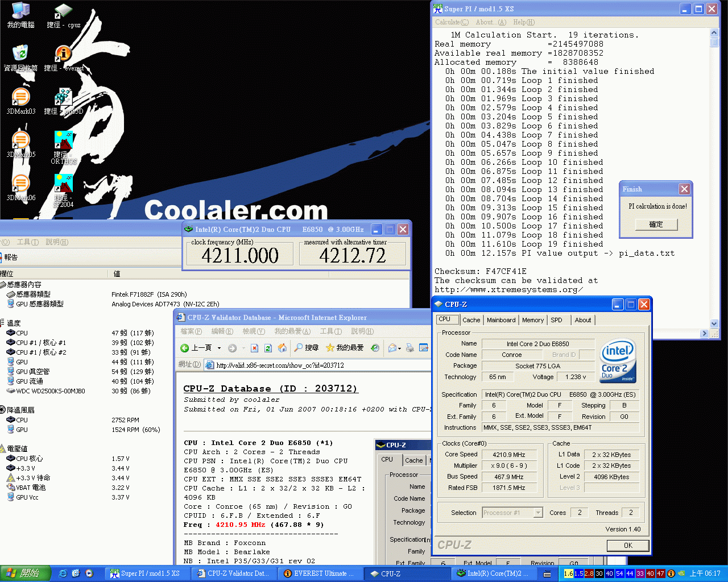The image size is (728, 582).
Task: Click IE History toolbar icon
Action: (375, 348)
